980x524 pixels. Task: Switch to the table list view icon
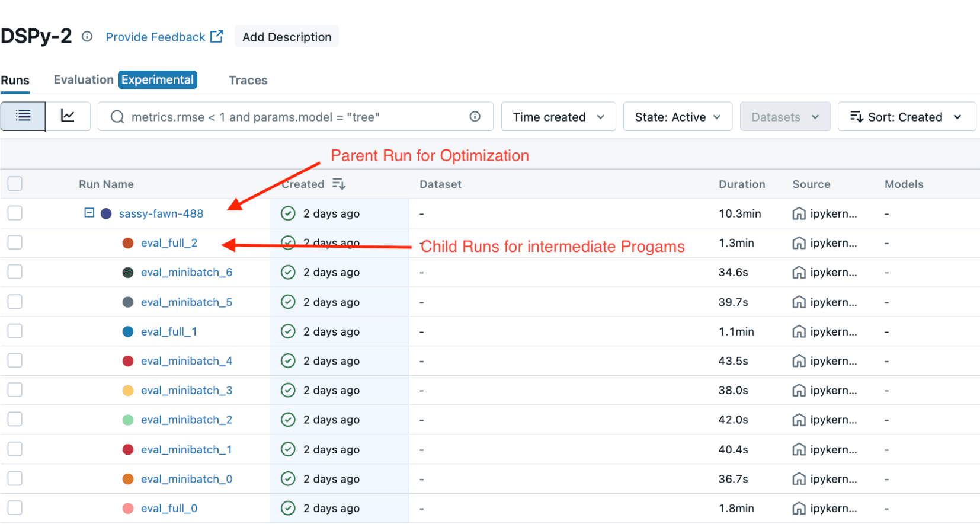(x=23, y=116)
